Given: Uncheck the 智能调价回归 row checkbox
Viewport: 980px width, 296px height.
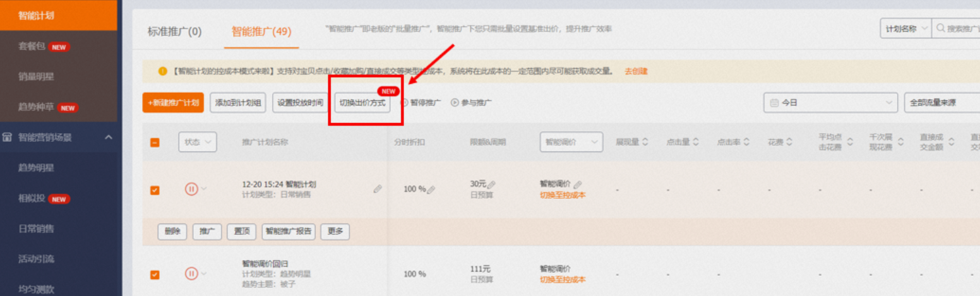Looking at the screenshot, I should point(155,275).
